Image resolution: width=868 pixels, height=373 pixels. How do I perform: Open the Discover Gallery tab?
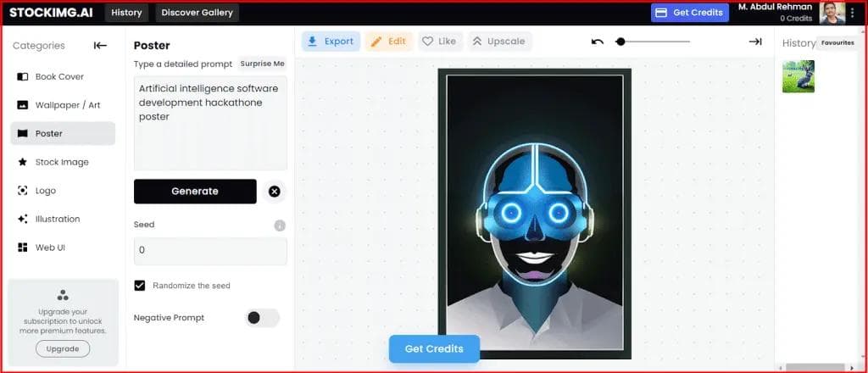(197, 13)
